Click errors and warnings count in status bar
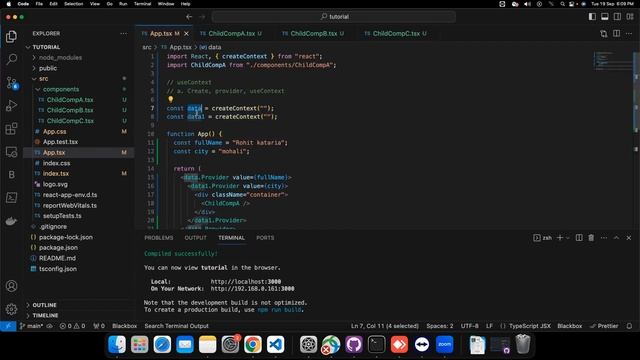 coord(73,326)
